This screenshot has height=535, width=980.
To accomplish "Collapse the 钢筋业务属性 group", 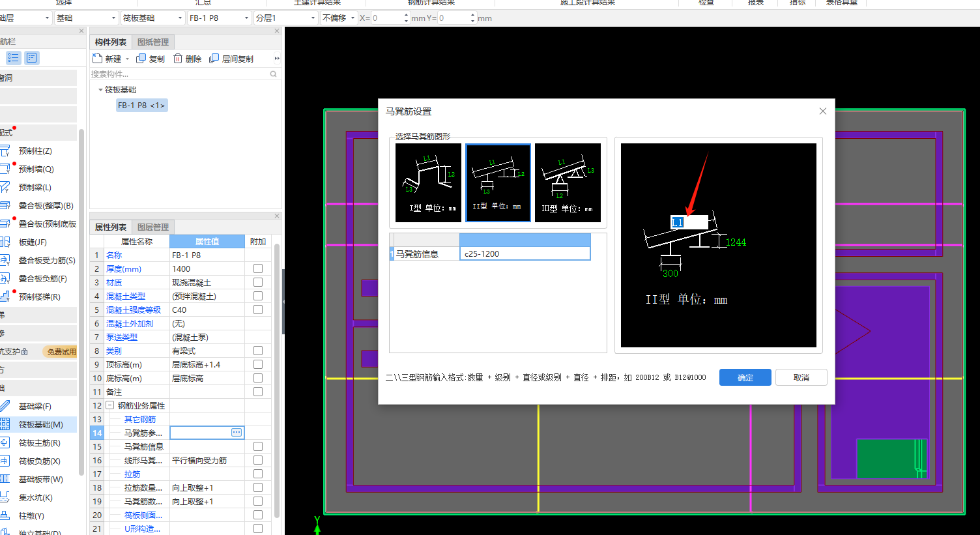I will point(109,405).
